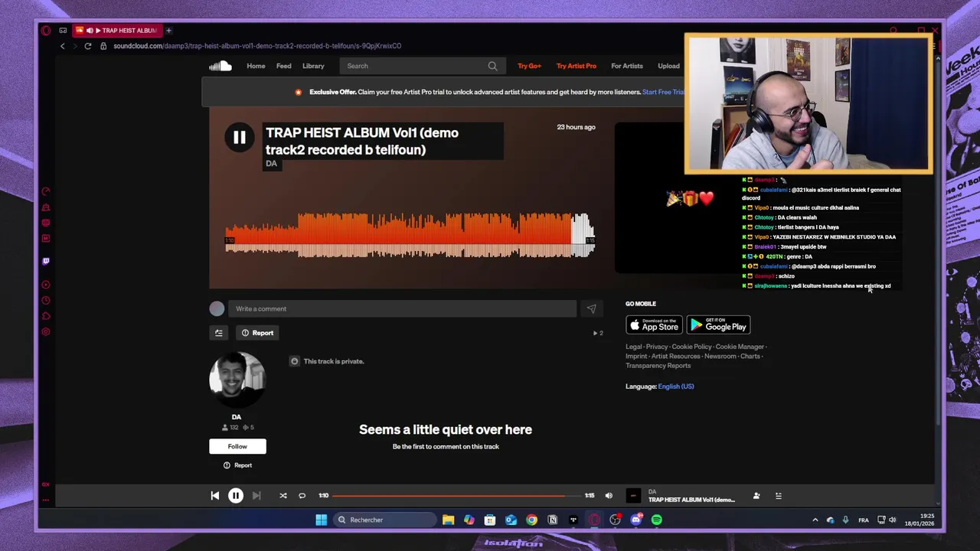Open the Opera menu logo
Screen dimensions: 980x551
[x=46, y=31]
